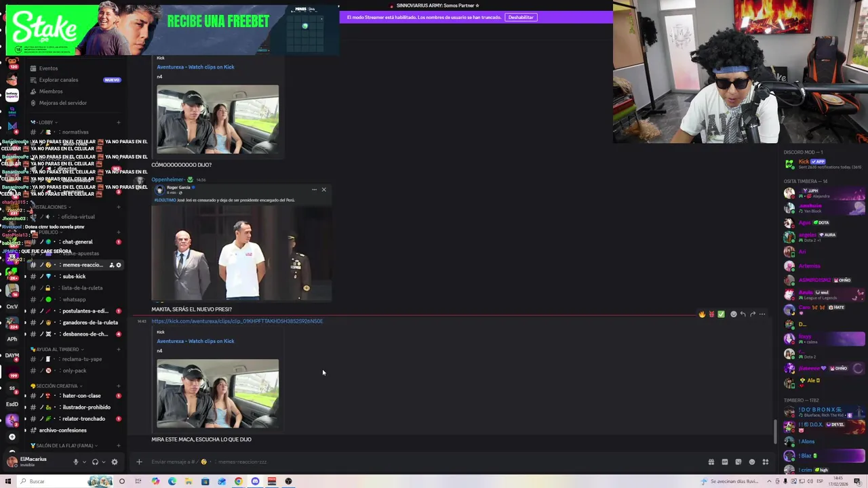Open the chat-general channel

[77, 242]
